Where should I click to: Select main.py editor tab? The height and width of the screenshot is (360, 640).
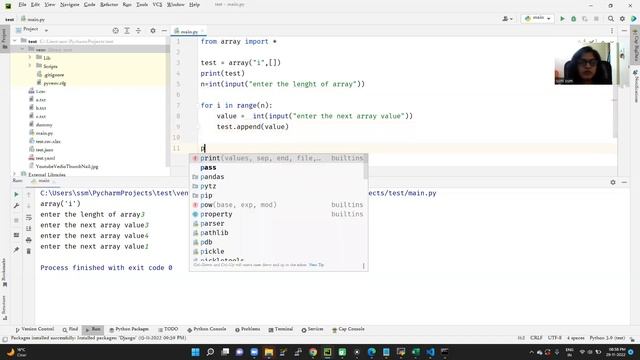189,31
